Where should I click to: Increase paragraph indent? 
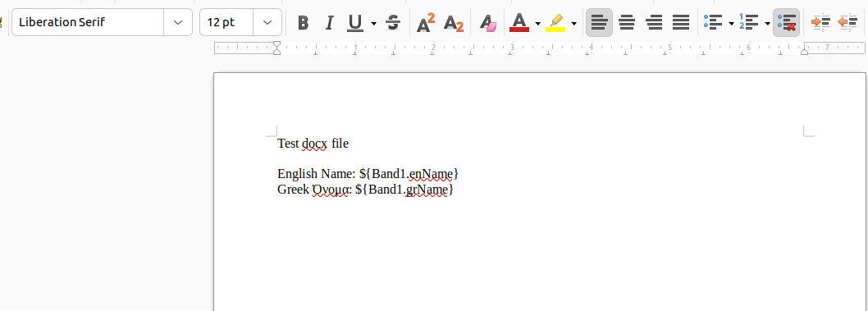point(820,23)
